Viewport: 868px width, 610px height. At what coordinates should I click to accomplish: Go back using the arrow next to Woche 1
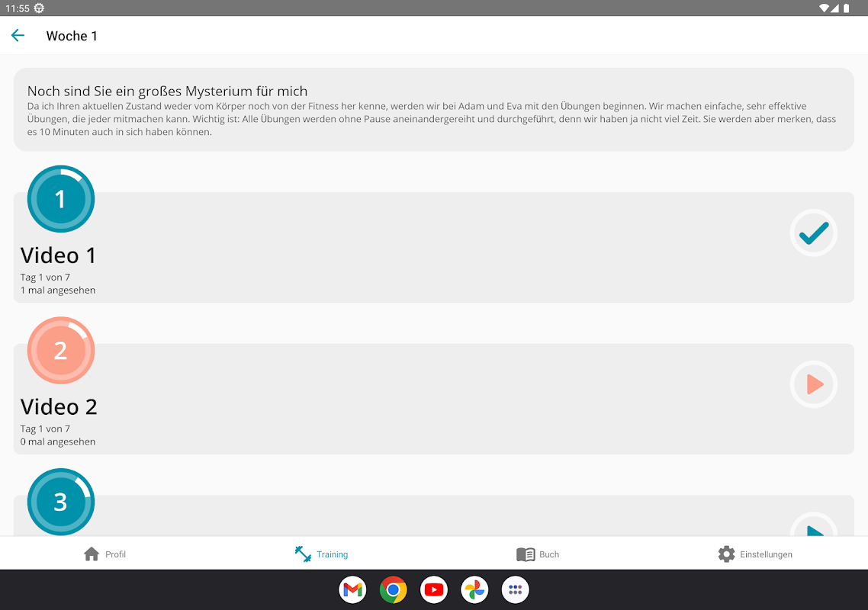click(x=18, y=35)
